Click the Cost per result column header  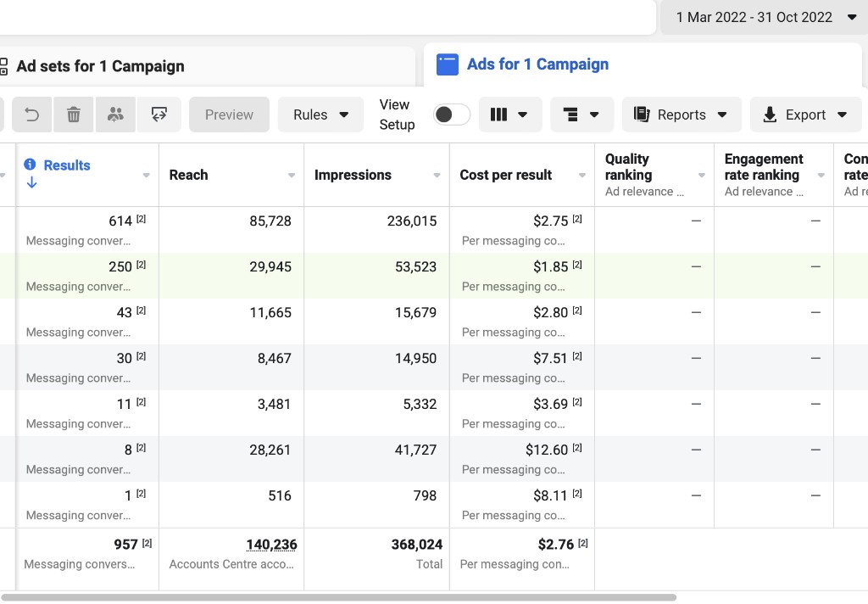[x=506, y=175]
